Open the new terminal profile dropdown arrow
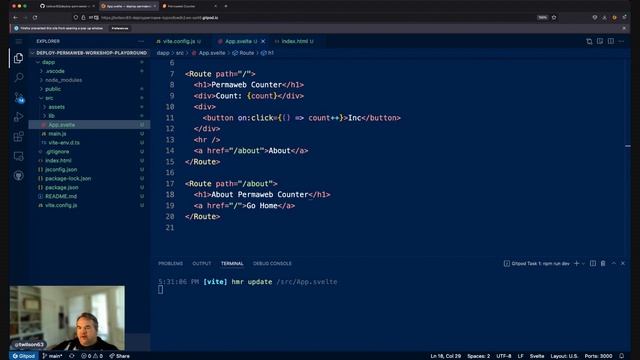Screen dimensions: 640x360 click(583, 264)
